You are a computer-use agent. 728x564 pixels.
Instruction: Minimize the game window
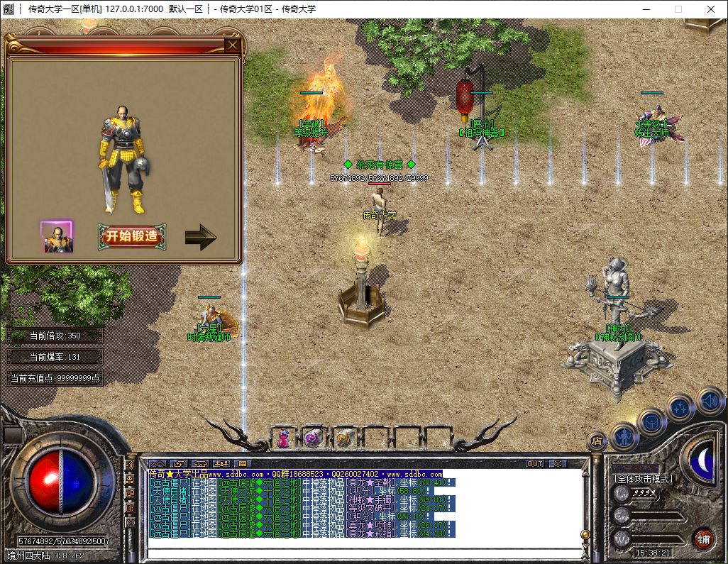[647, 9]
